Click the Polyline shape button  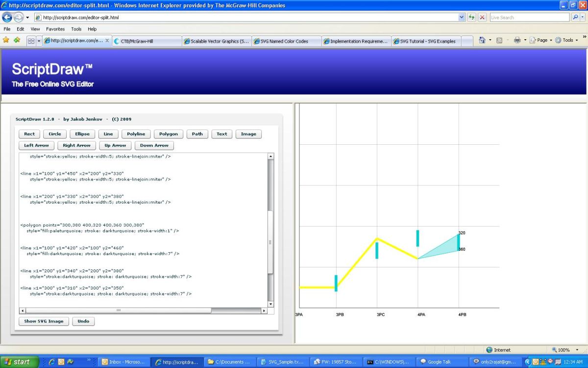(136, 134)
